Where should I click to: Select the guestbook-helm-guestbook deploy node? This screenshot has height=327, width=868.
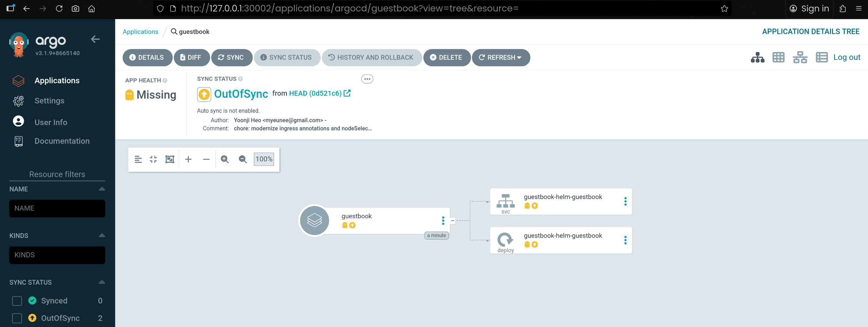pyautogui.click(x=561, y=240)
